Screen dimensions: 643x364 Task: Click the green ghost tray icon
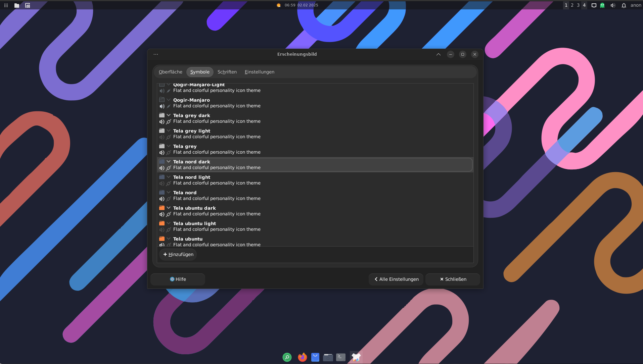point(602,5)
